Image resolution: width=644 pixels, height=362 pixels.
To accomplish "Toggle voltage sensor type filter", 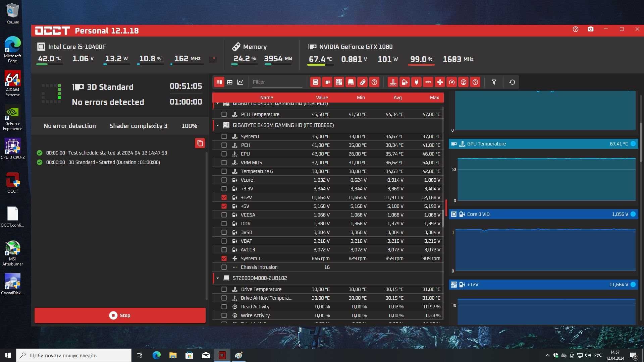I will 405,82.
